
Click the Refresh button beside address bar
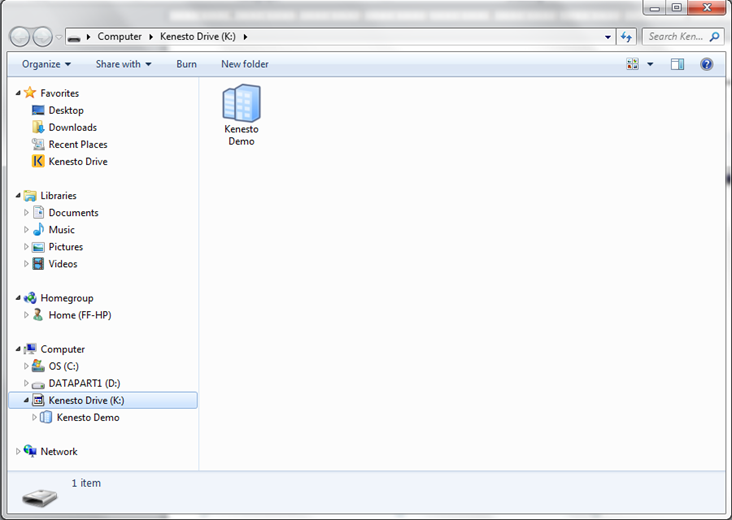(x=626, y=36)
